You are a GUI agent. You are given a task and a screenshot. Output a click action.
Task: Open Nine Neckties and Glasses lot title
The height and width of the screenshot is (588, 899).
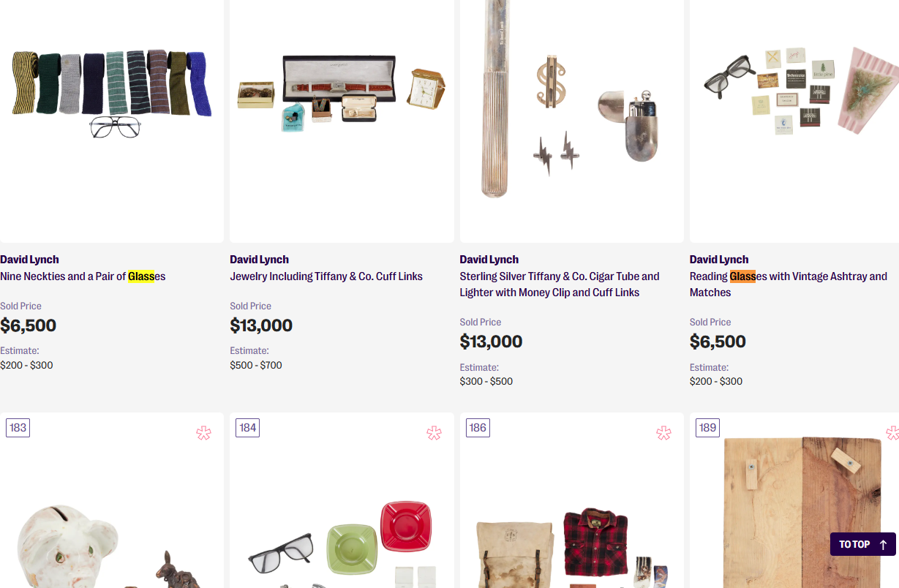tap(83, 276)
